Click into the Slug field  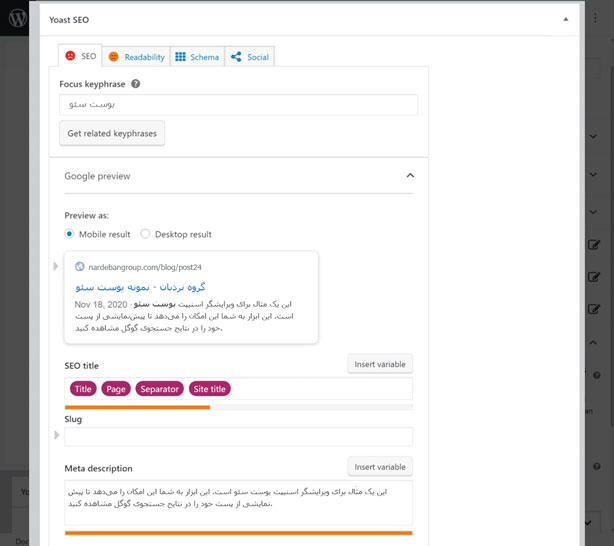(x=238, y=436)
